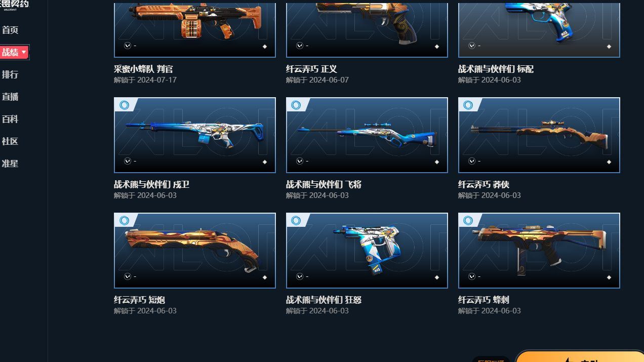Select the 战术熊与伙伴们 标配 pistol thumbnail
The height and width of the screenshot is (362, 644).
[x=539, y=29]
